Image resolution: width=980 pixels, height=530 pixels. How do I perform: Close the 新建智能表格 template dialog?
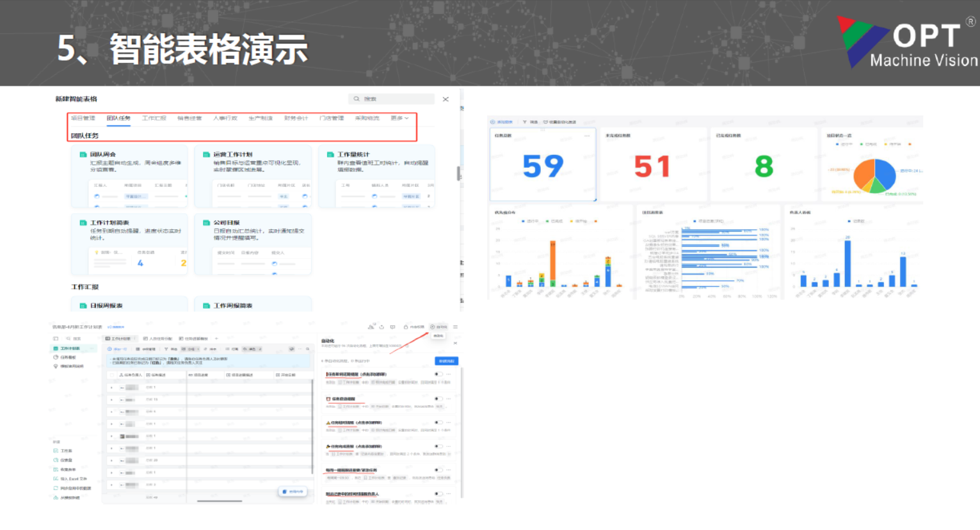point(446,99)
